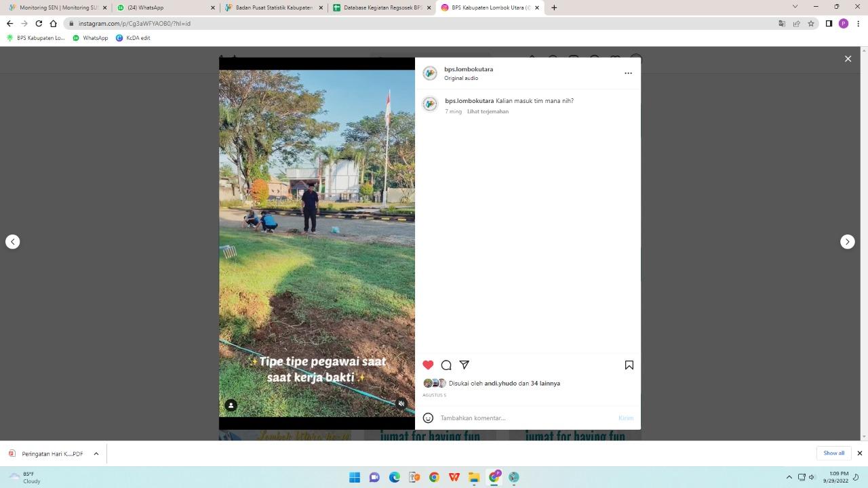Expand options for the downloaded PDF
The height and width of the screenshot is (488, 868).
(x=96, y=453)
